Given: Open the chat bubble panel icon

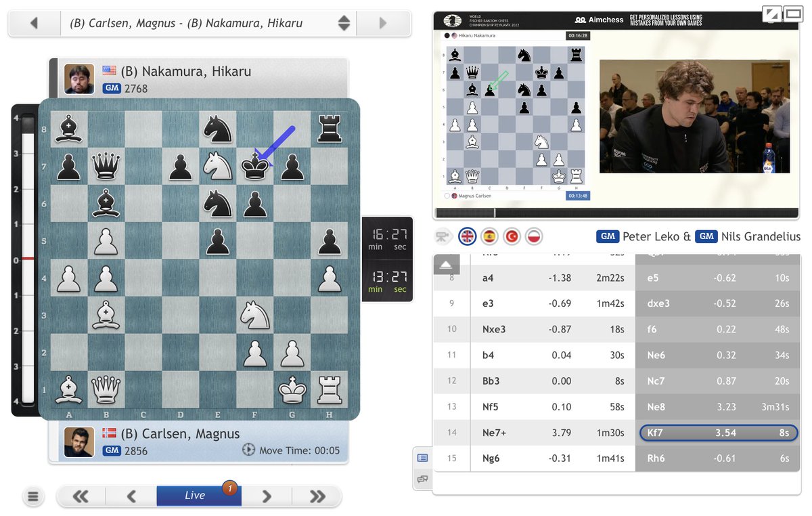Looking at the screenshot, I should click(x=423, y=479).
